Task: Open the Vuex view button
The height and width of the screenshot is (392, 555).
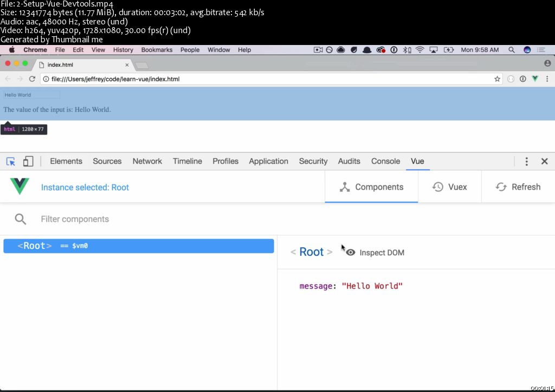Action: pyautogui.click(x=449, y=187)
